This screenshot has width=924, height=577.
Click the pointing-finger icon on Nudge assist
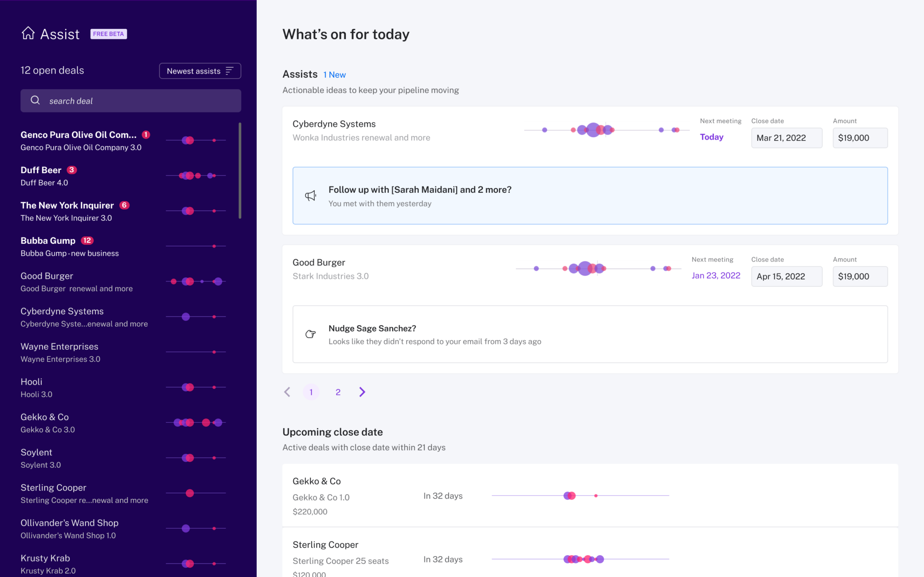point(310,334)
